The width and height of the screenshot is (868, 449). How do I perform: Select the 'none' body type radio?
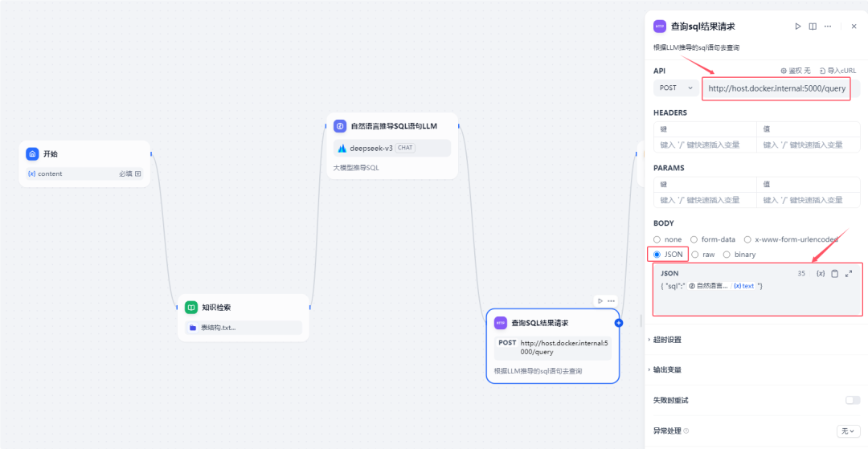tap(657, 239)
